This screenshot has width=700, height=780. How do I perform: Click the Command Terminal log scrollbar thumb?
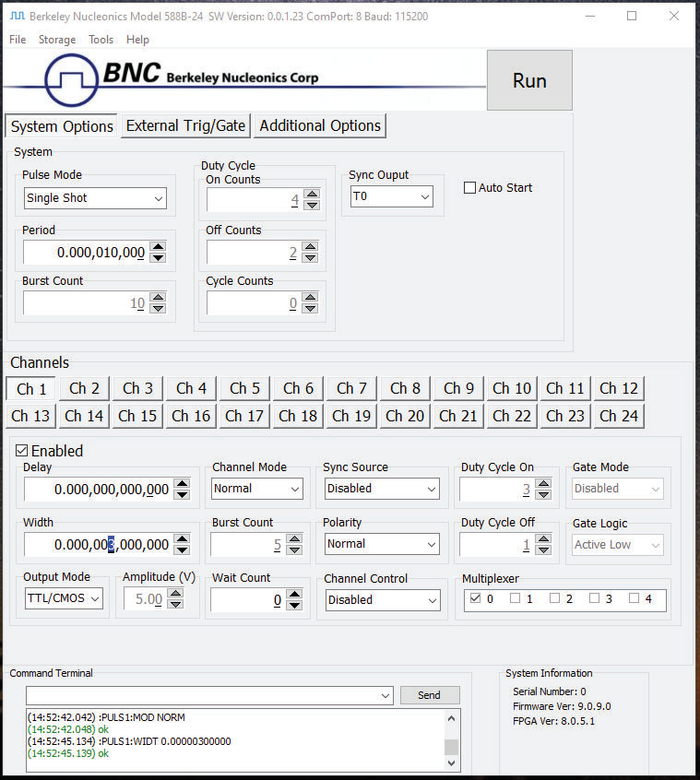tap(451, 747)
